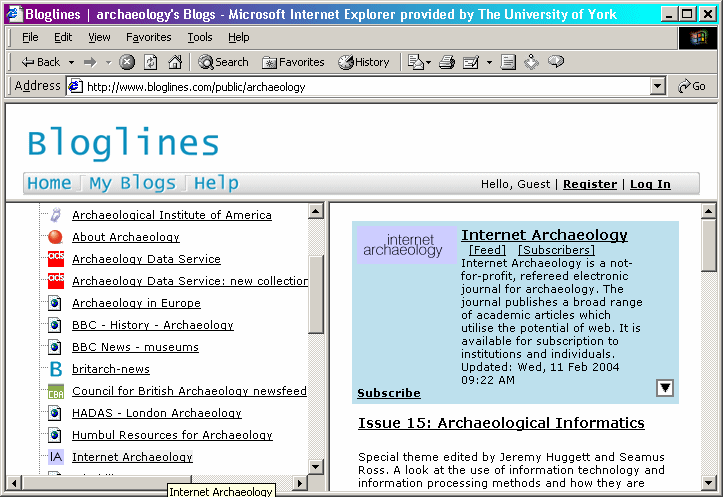Image resolution: width=723 pixels, height=497 pixels.
Task: Open the Bloglines Home tab
Action: pos(49,183)
